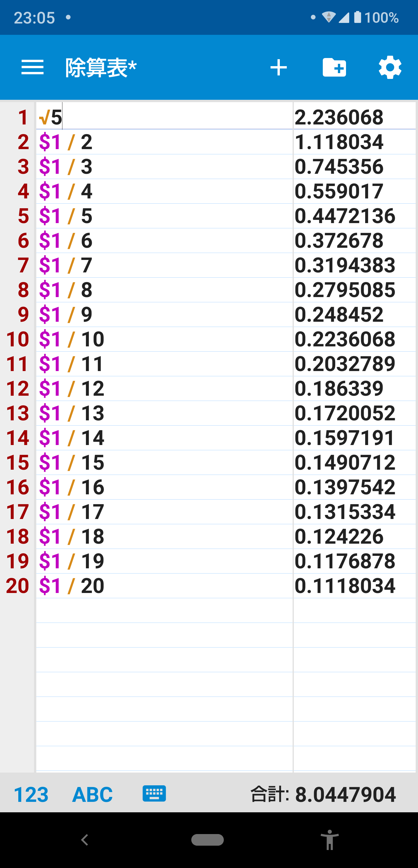Image resolution: width=418 pixels, height=868 pixels.
Task: Edit formula $1 / 2
Action: pos(165,142)
